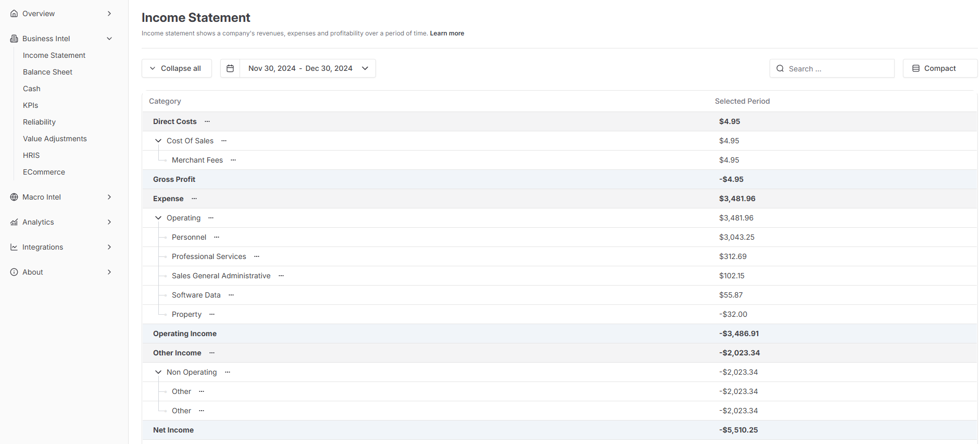Click the Operating Income row label
The width and height of the screenshot is (980, 444).
point(185,334)
